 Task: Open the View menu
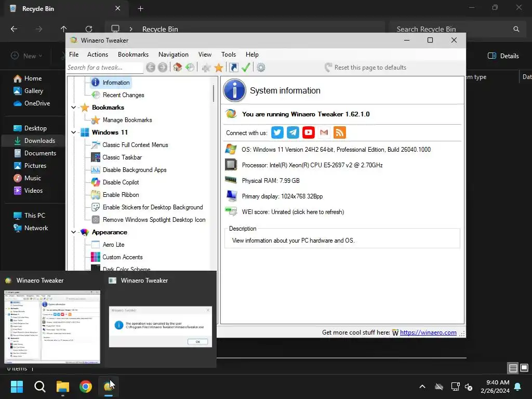click(x=205, y=54)
